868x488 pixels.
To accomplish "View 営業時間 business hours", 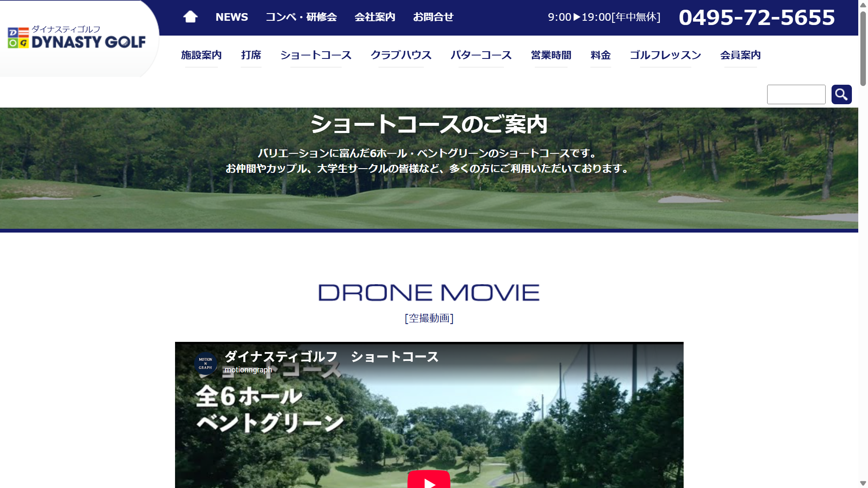I will (551, 55).
